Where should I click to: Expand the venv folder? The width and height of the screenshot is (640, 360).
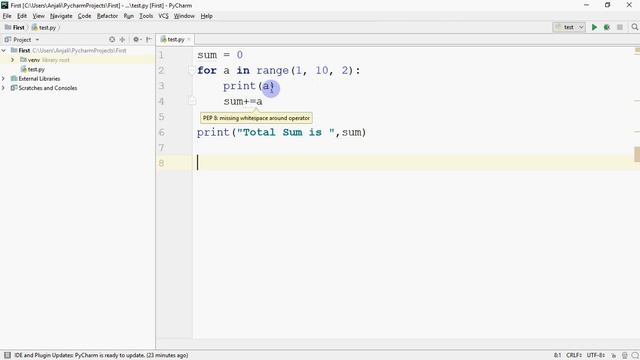(13, 60)
